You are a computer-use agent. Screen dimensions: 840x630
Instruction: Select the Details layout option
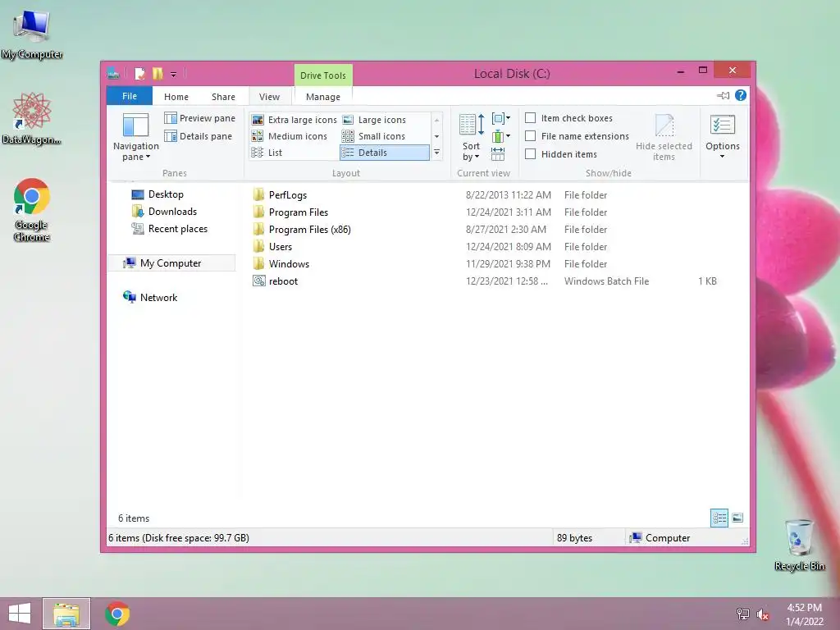click(385, 153)
